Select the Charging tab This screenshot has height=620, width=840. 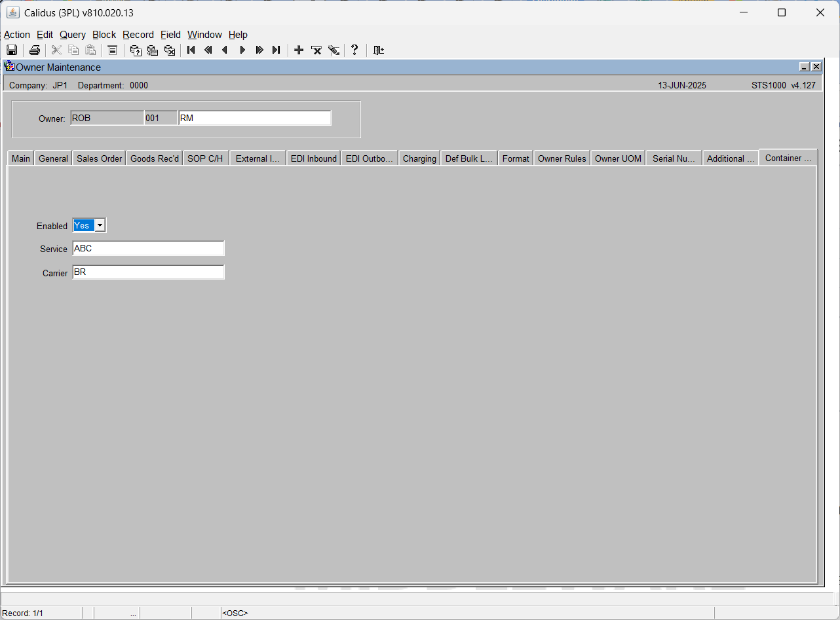[x=419, y=158]
